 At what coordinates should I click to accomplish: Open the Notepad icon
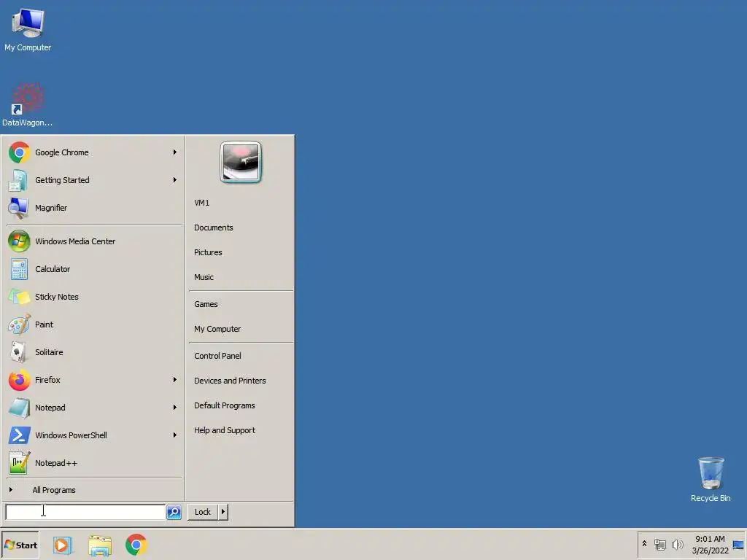(x=18, y=408)
